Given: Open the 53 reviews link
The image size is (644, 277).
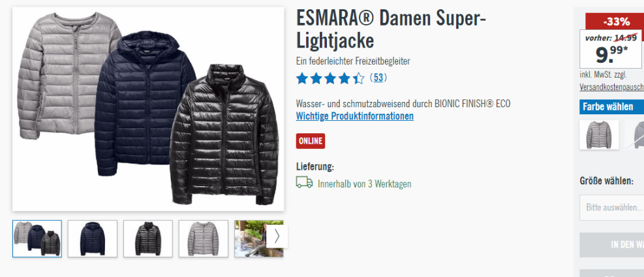Looking at the screenshot, I should tap(378, 77).
